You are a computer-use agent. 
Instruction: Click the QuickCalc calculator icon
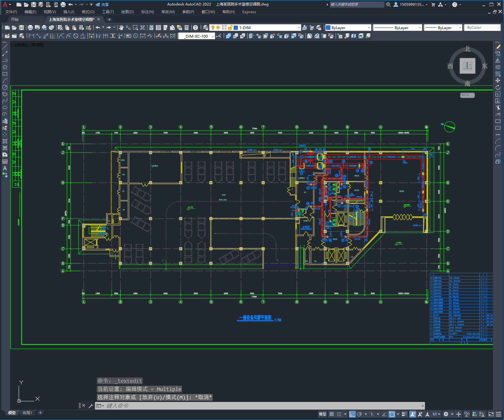coord(187,28)
